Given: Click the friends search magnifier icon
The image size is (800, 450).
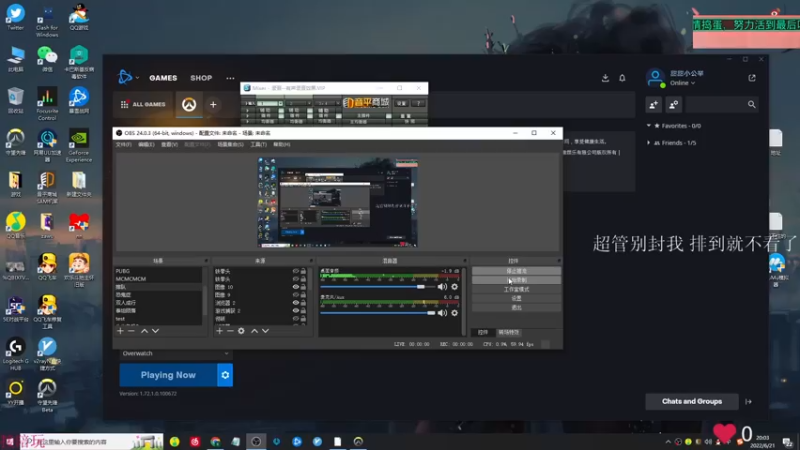Looking at the screenshot, I should tap(752, 105).
